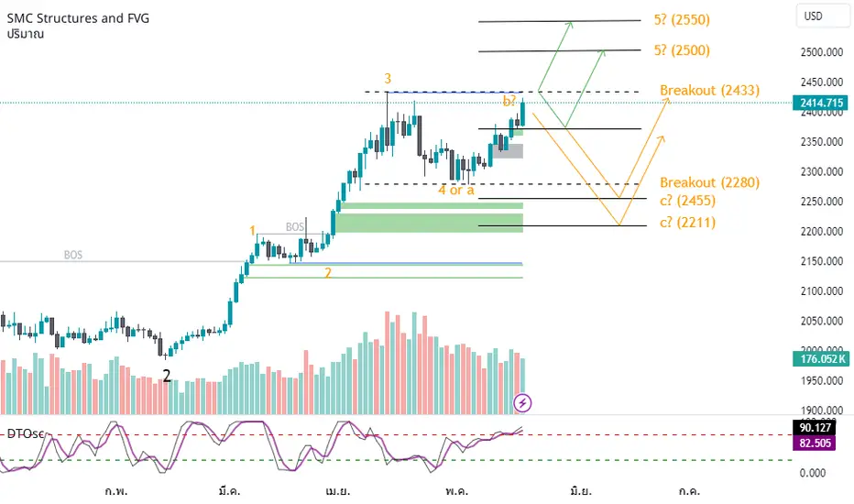
Task: Click the c? (2455) projection label
Action: pyautogui.click(x=687, y=201)
